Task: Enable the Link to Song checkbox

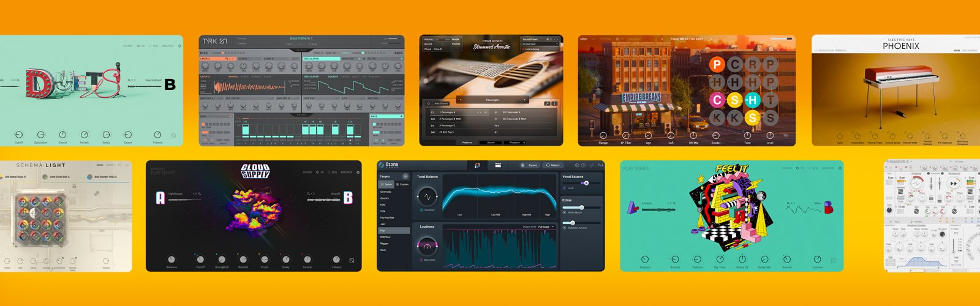Action: 524,49
